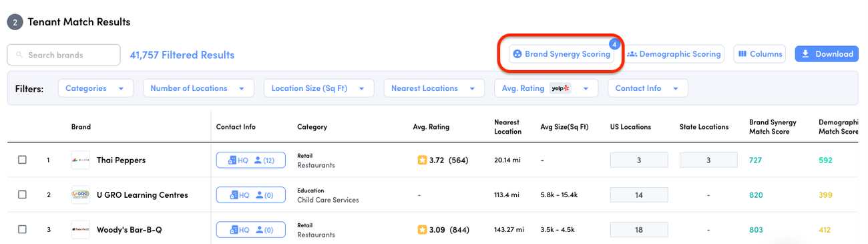This screenshot has width=868, height=244.
Task: Select the U GRO Learning Centres checkbox
Action: point(22,195)
